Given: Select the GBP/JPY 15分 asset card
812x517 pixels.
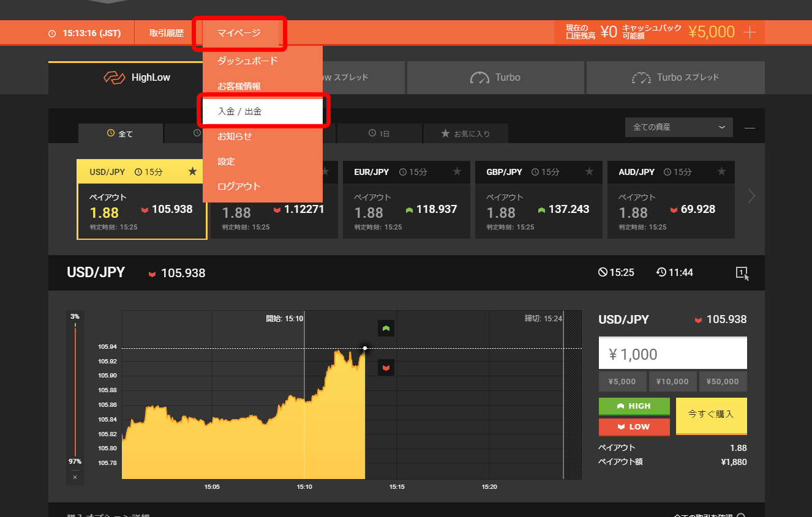Looking at the screenshot, I should pos(539,200).
